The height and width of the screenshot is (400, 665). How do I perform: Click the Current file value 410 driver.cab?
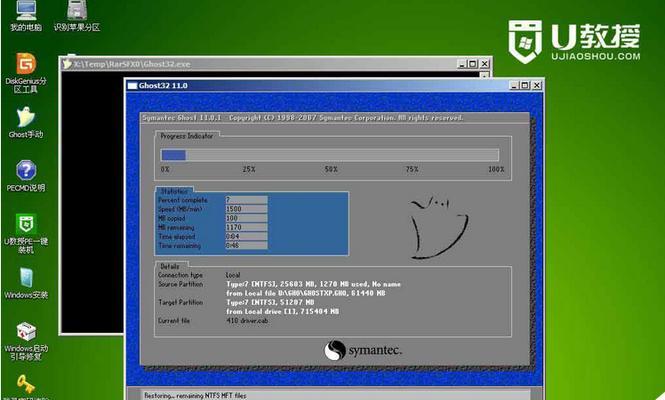247,321
